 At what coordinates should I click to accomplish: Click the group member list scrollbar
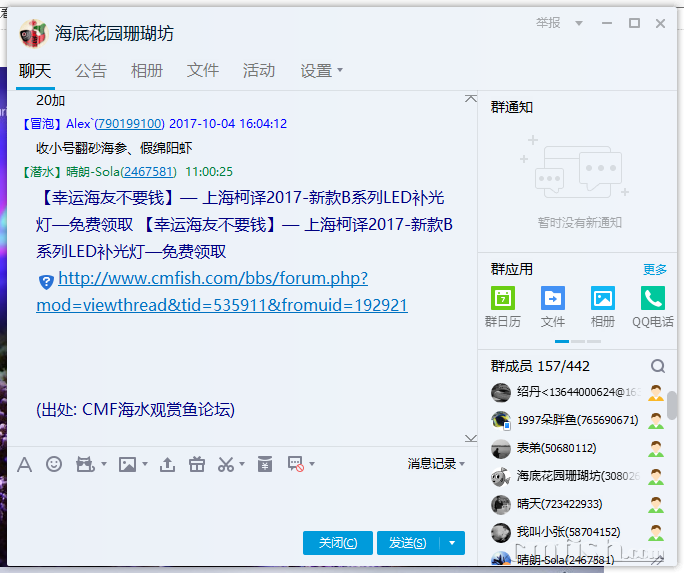pyautogui.click(x=672, y=405)
